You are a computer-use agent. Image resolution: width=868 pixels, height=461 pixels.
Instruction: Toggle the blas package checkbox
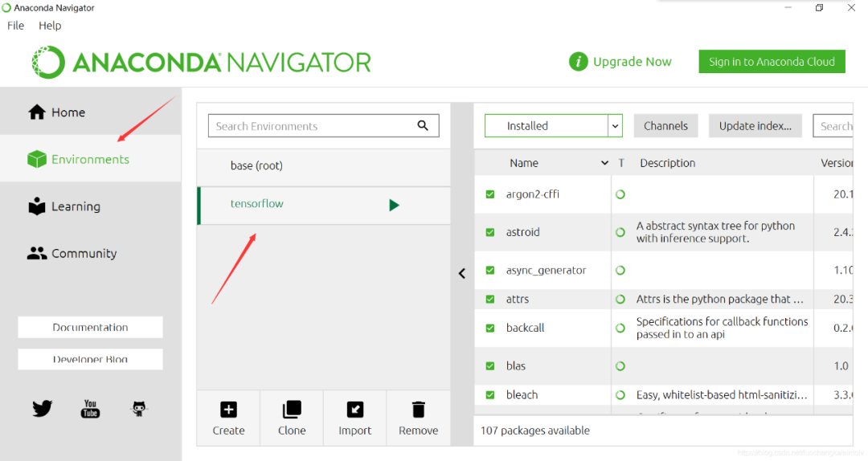tap(490, 365)
